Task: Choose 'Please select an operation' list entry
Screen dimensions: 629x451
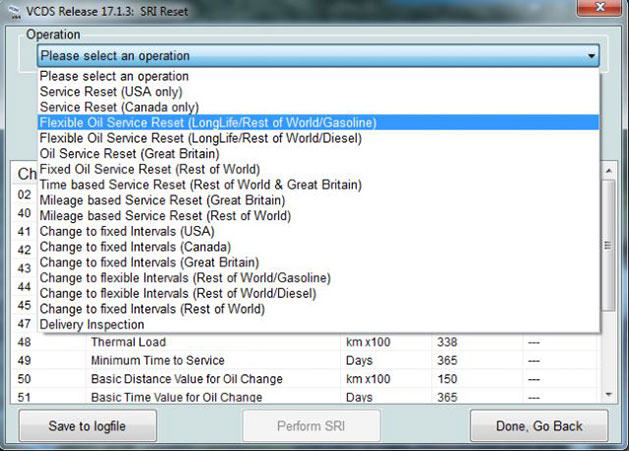Action: pyautogui.click(x=114, y=76)
